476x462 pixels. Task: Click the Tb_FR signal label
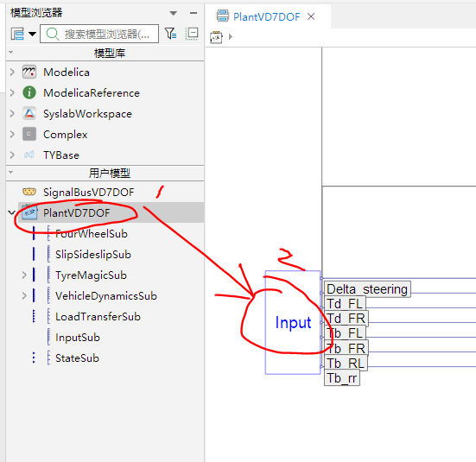[346, 348]
